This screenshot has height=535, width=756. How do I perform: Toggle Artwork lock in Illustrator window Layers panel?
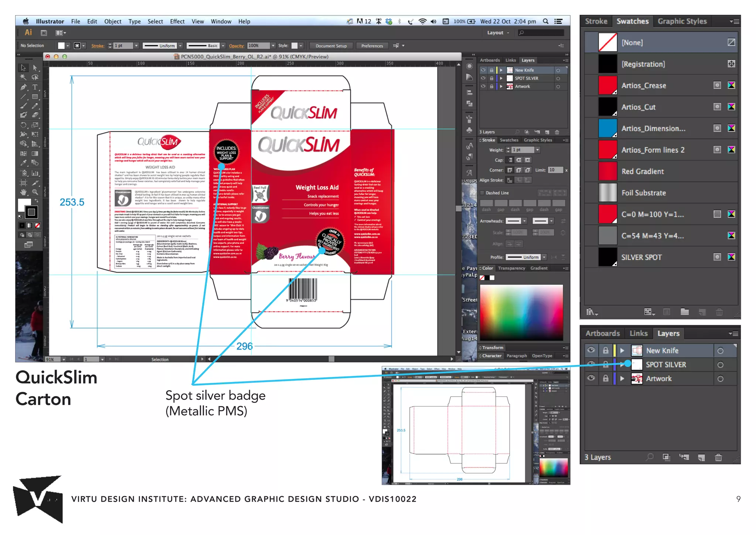pyautogui.click(x=491, y=86)
